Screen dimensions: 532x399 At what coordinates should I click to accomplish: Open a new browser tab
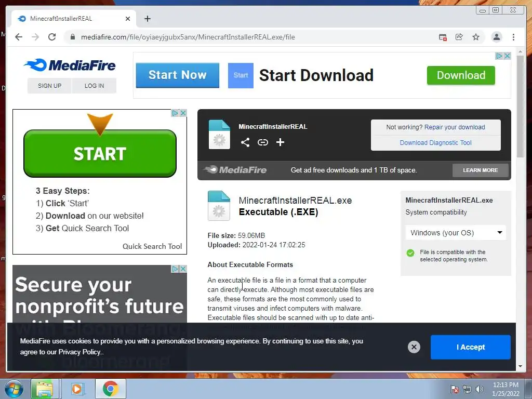pyautogui.click(x=147, y=19)
